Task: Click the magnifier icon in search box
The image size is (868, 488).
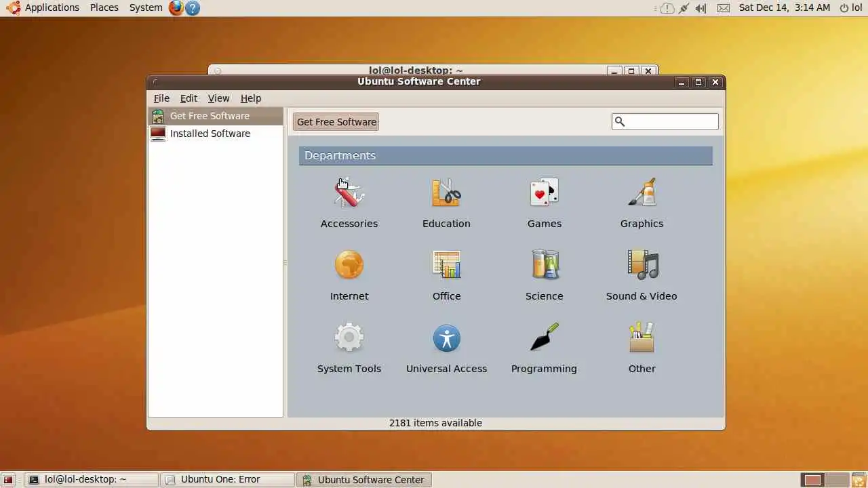Action: [619, 121]
